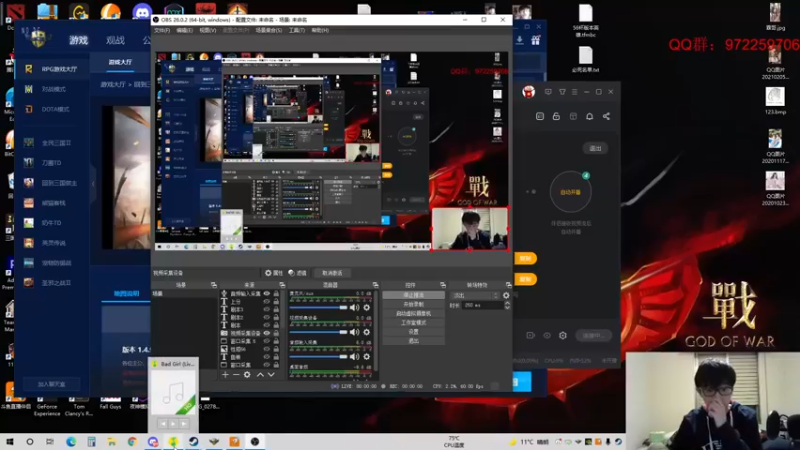
Task: Click 属性 properties button above sources
Action: click(274, 273)
